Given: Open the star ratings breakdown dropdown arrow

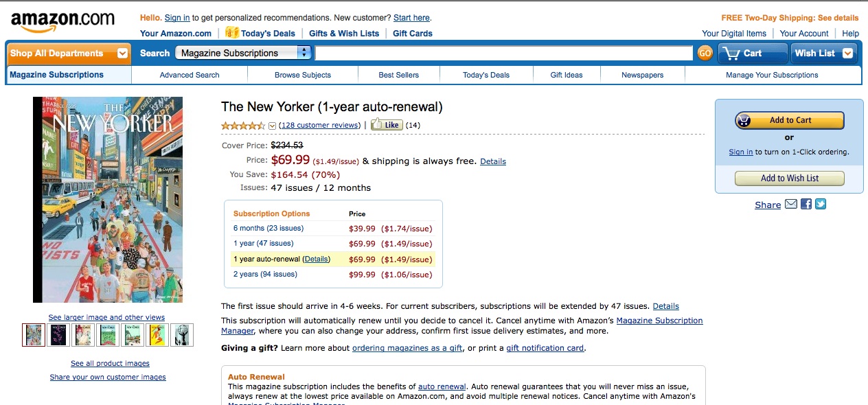Looking at the screenshot, I should click(x=272, y=126).
